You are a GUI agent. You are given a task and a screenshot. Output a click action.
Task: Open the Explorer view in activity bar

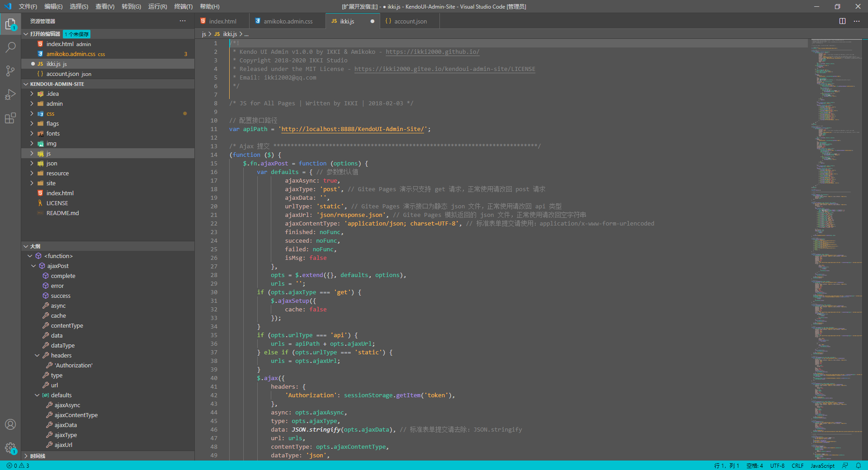[x=10, y=23]
